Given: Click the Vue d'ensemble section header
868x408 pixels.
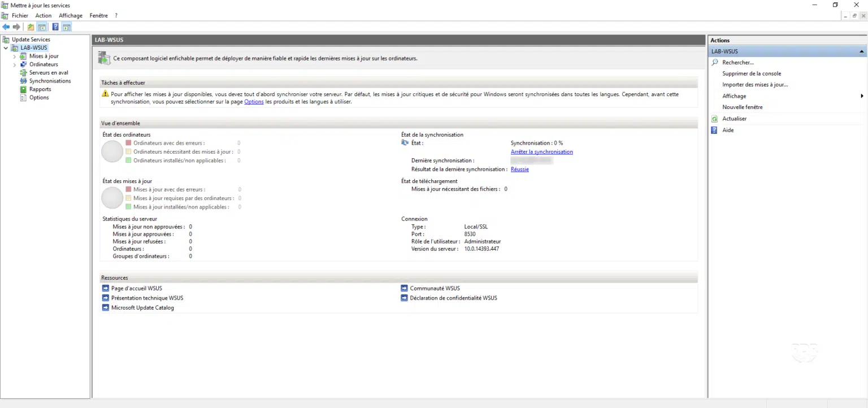Looking at the screenshot, I should pyautogui.click(x=398, y=123).
